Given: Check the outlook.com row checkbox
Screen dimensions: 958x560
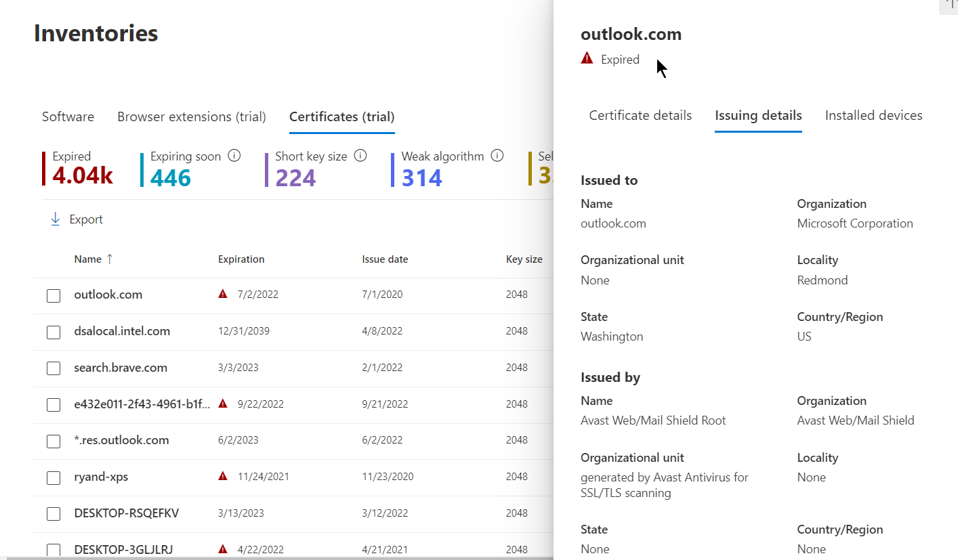Looking at the screenshot, I should click(x=54, y=295).
